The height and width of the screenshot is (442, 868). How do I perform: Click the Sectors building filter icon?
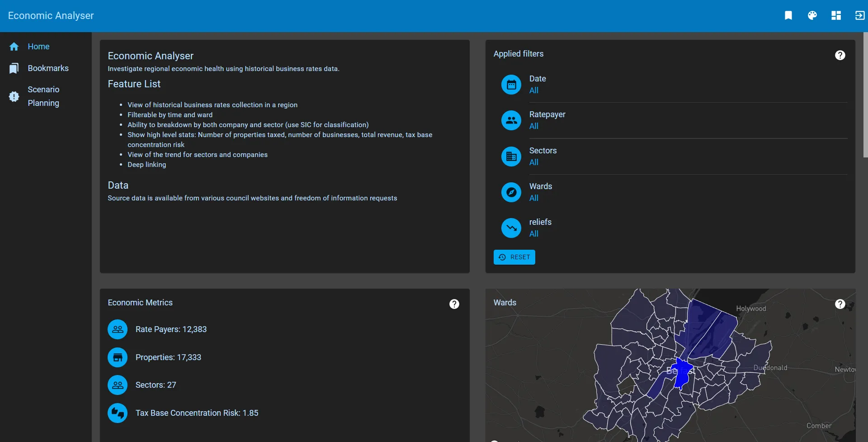(x=511, y=157)
